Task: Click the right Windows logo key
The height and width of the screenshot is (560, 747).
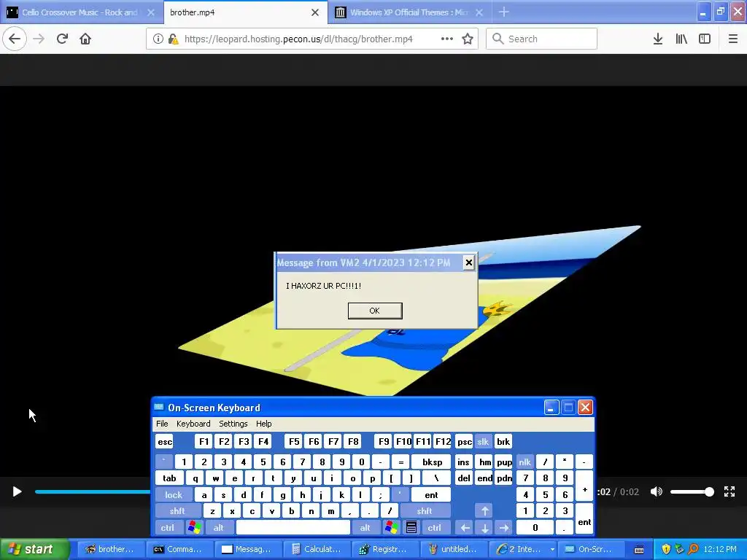Action: coord(392,528)
